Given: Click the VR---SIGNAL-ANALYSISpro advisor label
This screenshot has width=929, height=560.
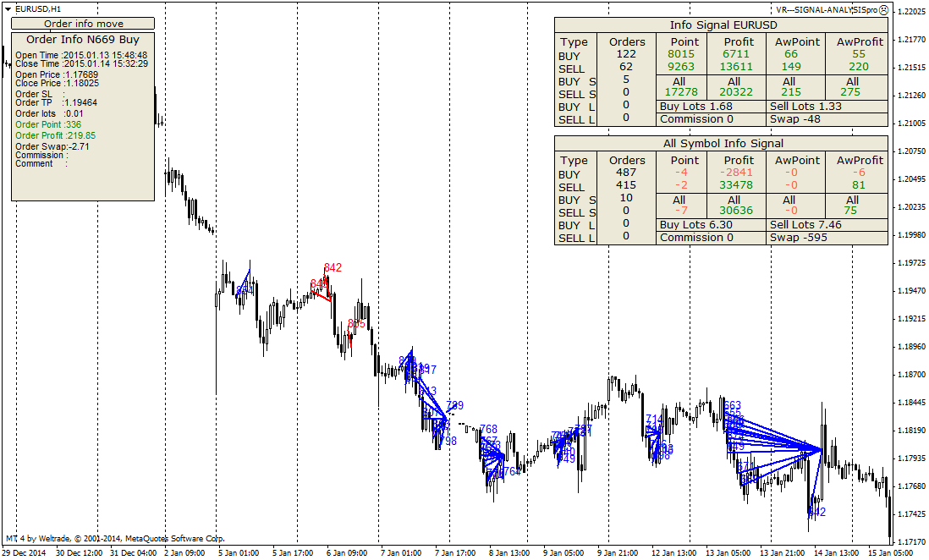Looking at the screenshot, I should (827, 9).
